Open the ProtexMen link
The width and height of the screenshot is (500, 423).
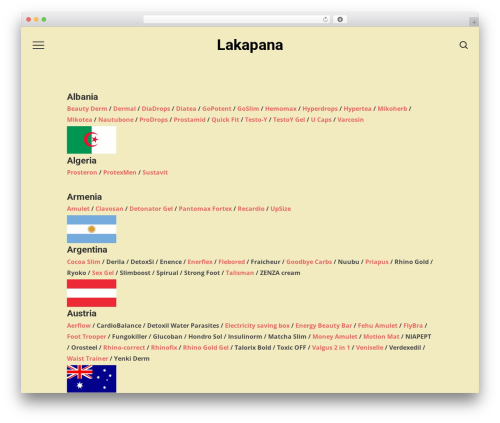[120, 172]
